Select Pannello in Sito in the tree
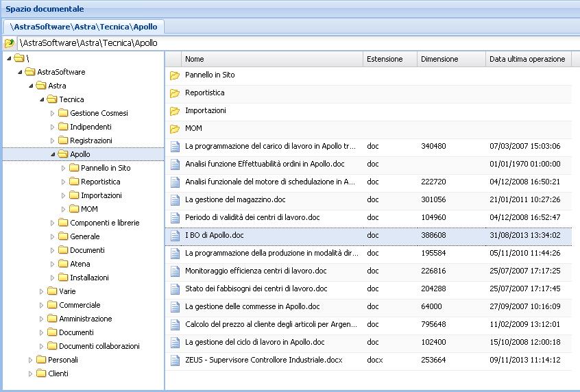Screen dimensions: 580x392 click(x=106, y=168)
